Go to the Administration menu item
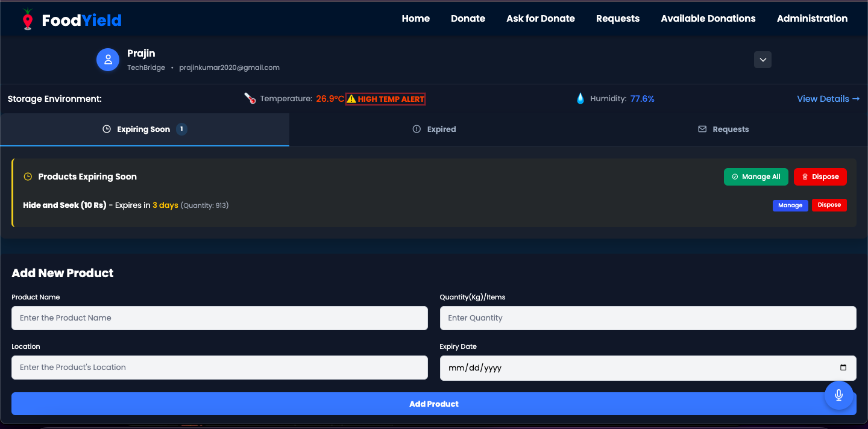868x429 pixels. (812, 19)
